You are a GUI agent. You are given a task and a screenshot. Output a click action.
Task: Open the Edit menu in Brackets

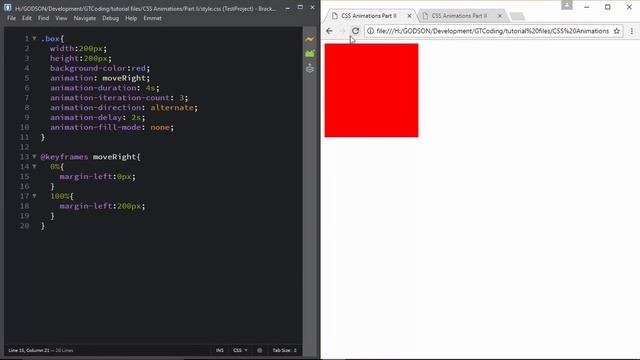(x=27, y=18)
